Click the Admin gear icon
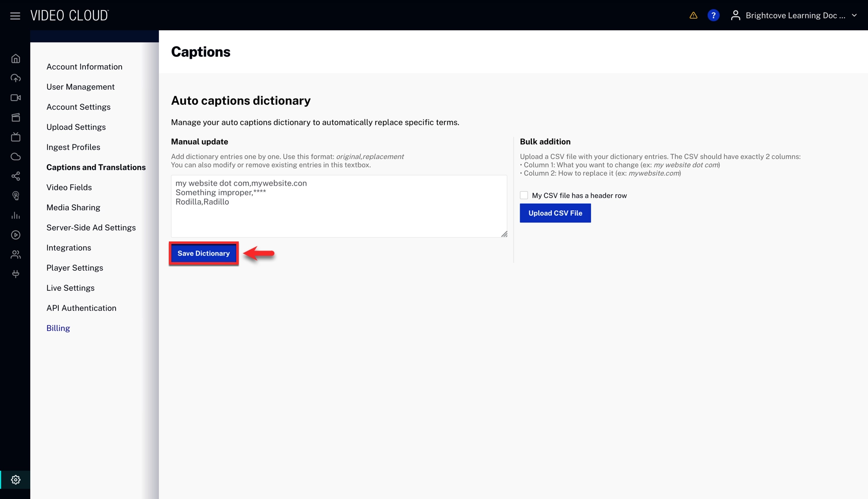The width and height of the screenshot is (868, 499). pos(16,480)
